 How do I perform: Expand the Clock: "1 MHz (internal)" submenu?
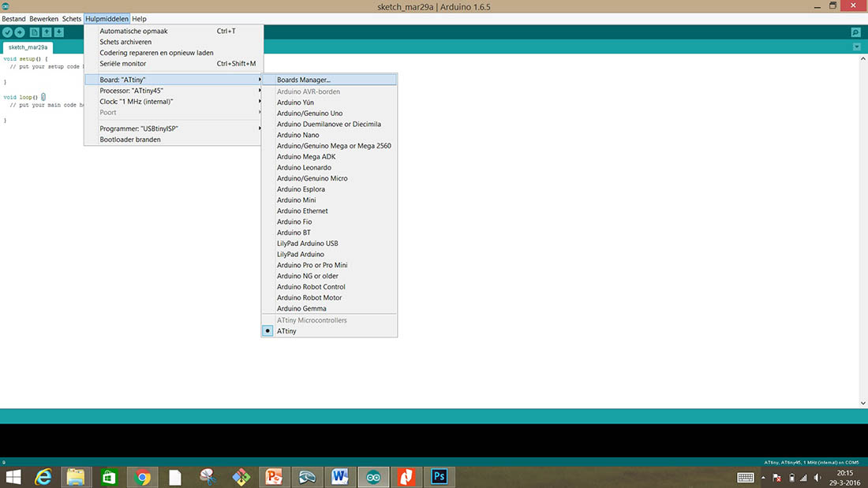click(173, 101)
